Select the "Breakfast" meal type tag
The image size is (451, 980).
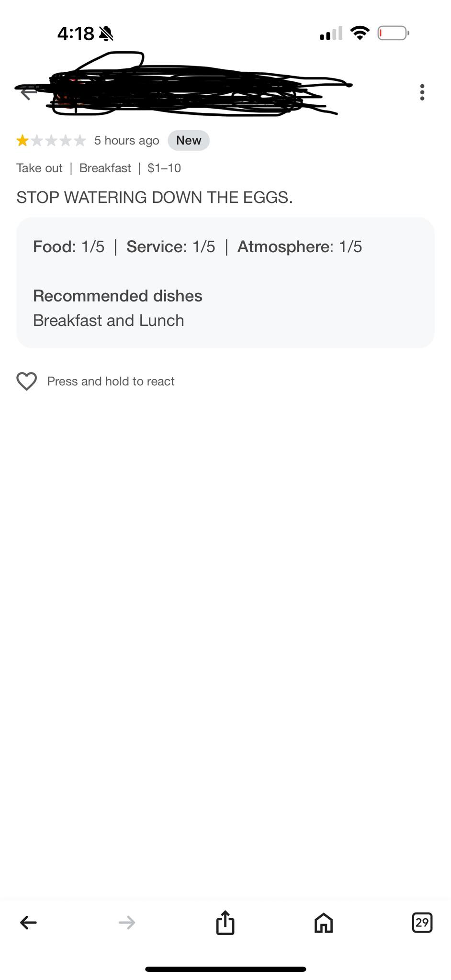click(x=105, y=168)
